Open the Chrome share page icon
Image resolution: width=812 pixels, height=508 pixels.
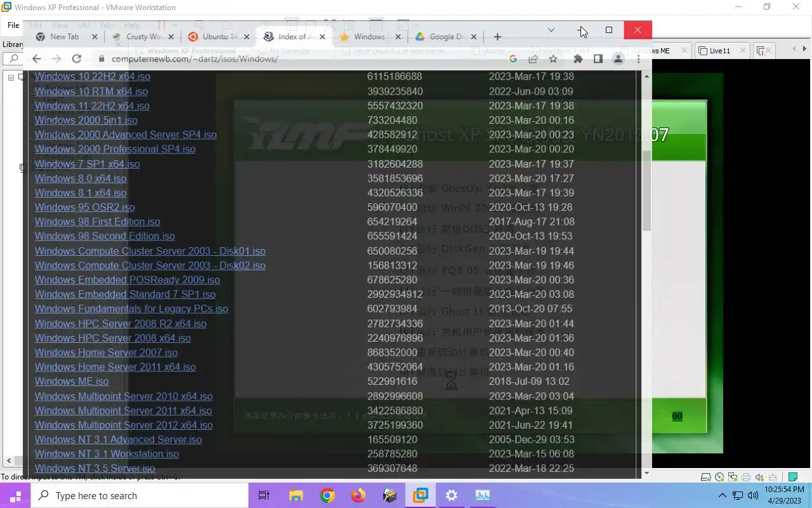pyautogui.click(x=533, y=59)
